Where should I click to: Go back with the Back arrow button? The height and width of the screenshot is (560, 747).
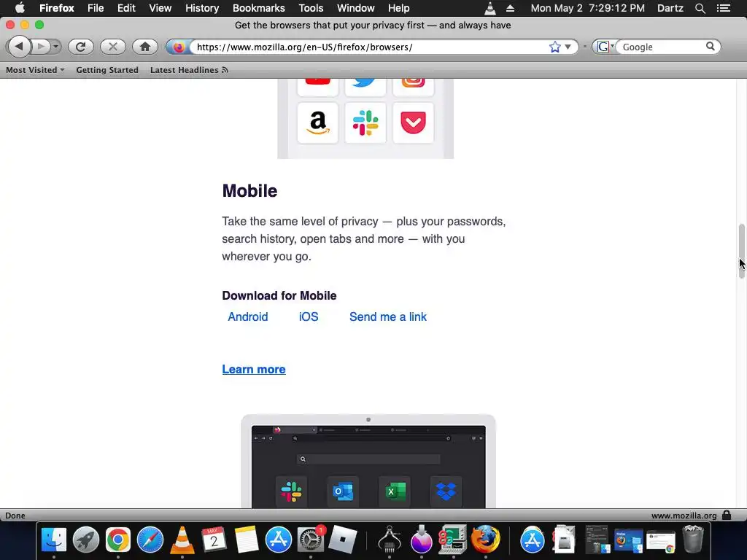tap(18, 47)
